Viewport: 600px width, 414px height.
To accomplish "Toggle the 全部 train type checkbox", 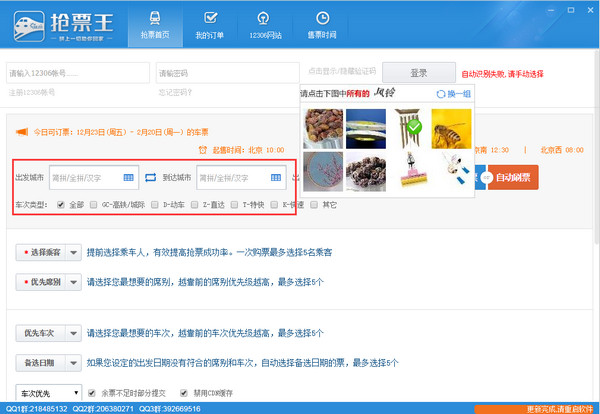I will (61, 205).
